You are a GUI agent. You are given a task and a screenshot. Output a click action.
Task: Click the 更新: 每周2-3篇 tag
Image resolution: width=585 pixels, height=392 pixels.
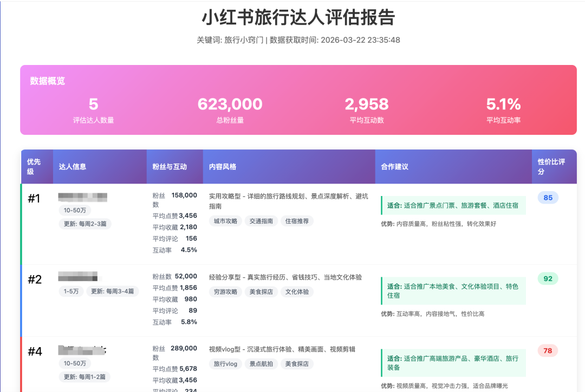click(85, 224)
